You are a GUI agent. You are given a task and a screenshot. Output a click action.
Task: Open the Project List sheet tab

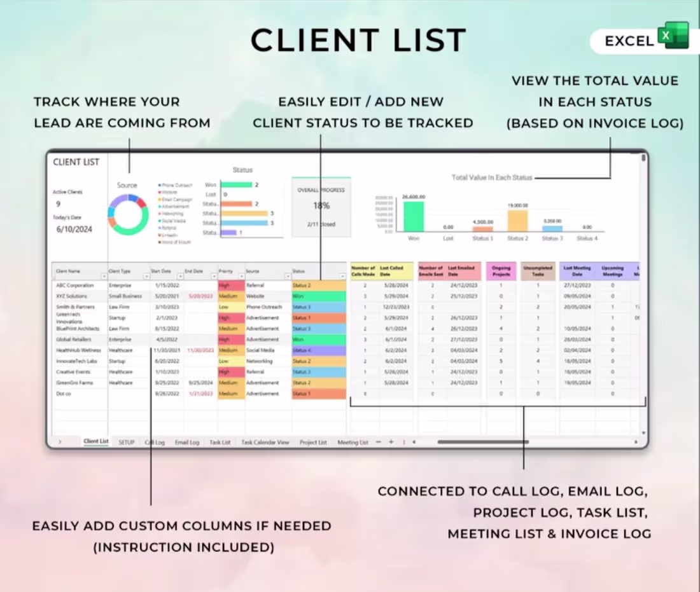click(312, 441)
